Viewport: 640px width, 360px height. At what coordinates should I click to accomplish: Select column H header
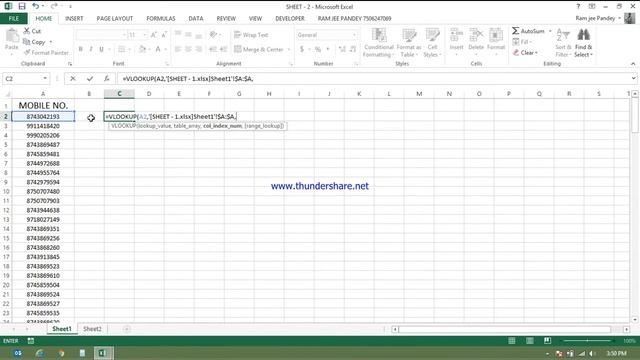[x=269, y=94]
